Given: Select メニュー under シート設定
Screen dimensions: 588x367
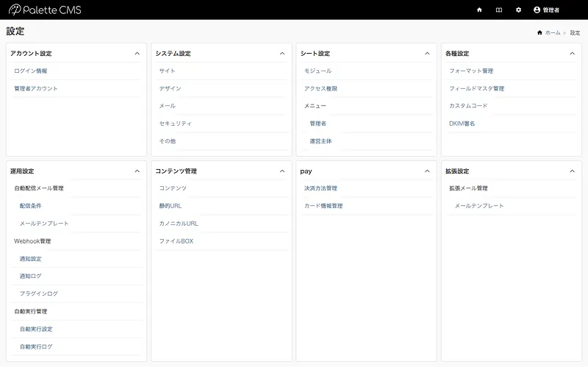Looking at the screenshot, I should coord(315,106).
